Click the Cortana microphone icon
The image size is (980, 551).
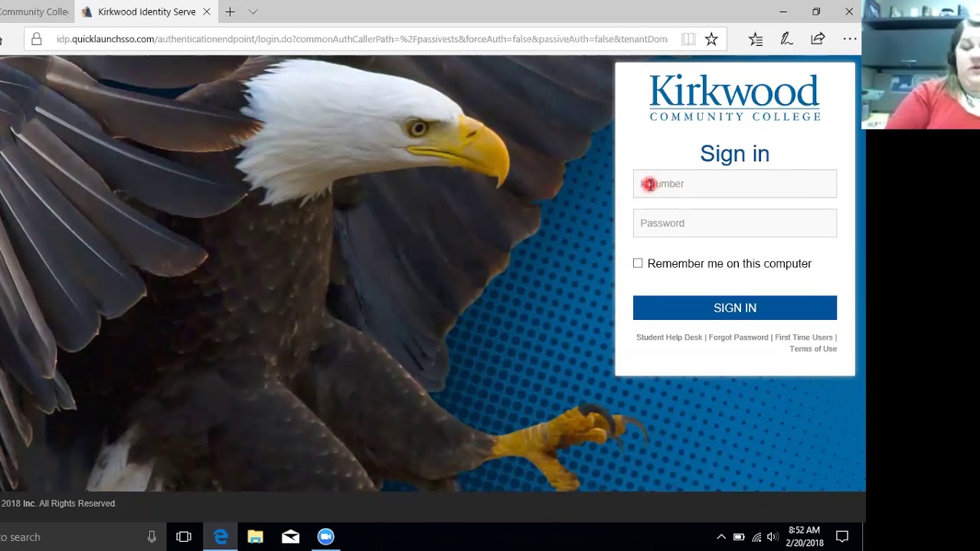click(x=152, y=537)
